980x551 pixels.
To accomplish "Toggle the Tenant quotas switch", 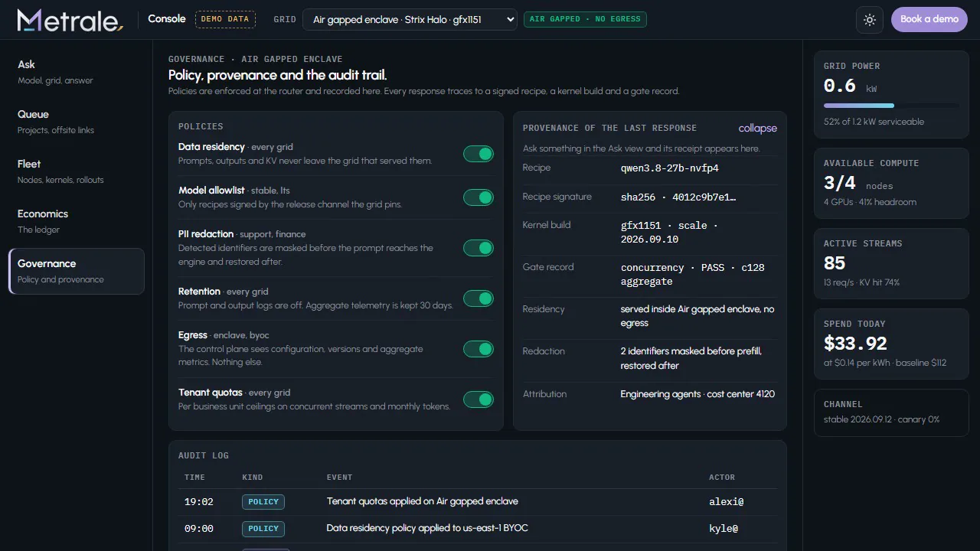I will coord(479,399).
